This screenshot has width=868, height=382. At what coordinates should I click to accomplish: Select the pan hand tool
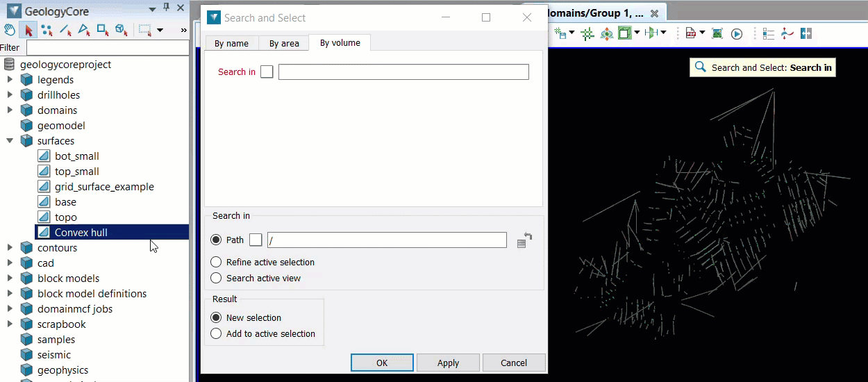point(9,30)
